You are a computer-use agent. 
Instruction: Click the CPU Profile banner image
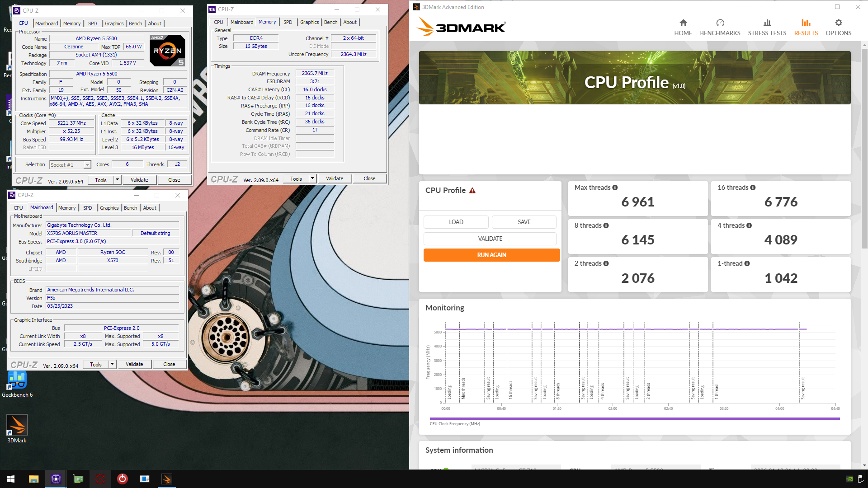pos(635,78)
